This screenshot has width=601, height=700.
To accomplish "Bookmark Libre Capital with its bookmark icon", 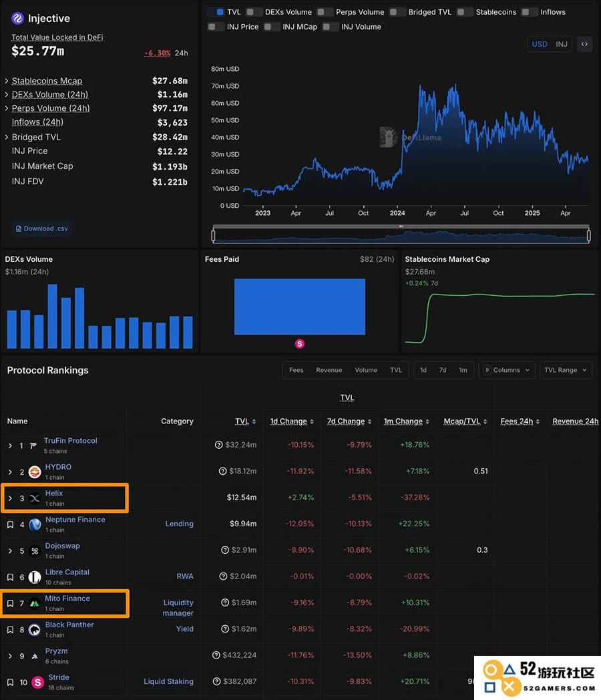I will coord(10,577).
